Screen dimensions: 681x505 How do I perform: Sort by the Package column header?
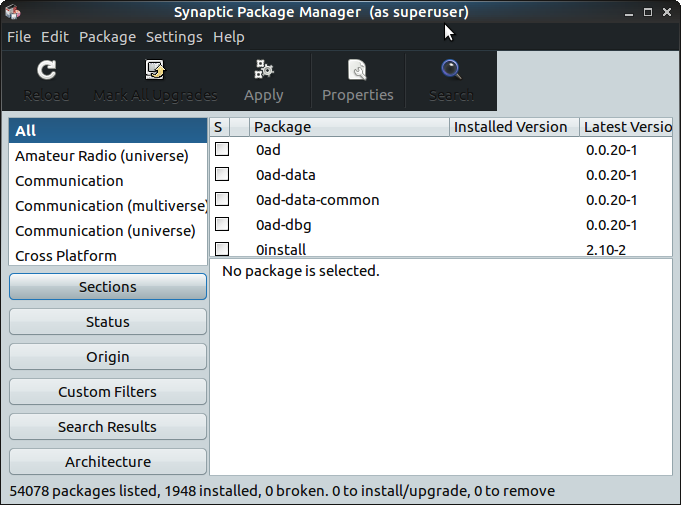tap(349, 127)
